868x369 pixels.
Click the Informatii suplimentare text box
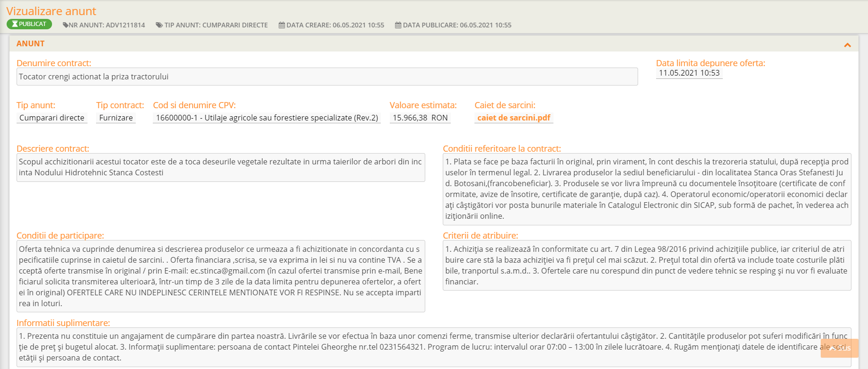coord(434,347)
